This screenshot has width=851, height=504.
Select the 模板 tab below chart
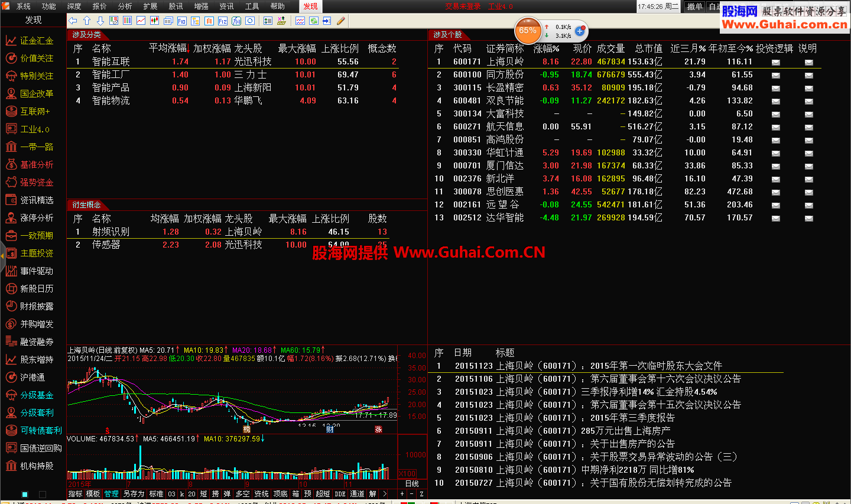(x=93, y=494)
